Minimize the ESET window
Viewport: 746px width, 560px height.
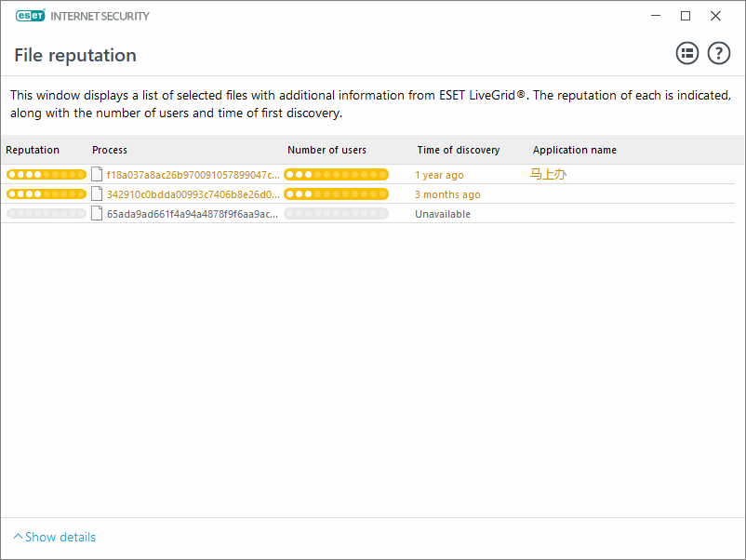[x=656, y=16]
